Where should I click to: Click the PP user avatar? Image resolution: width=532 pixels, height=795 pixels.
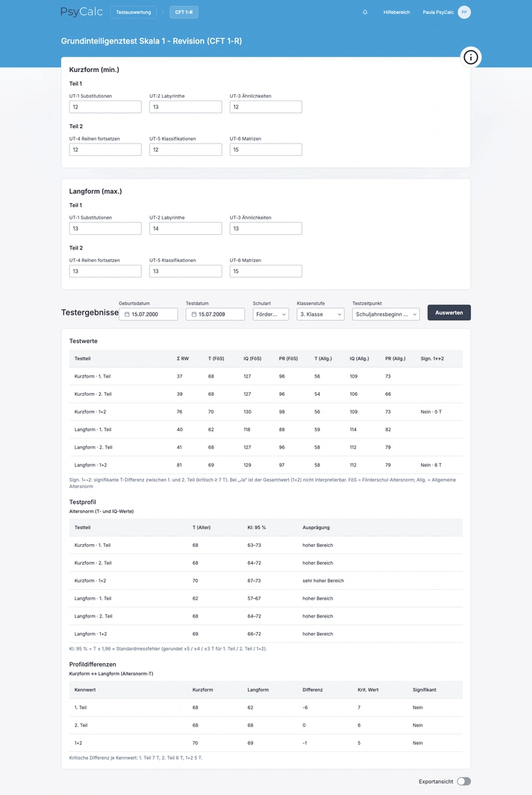464,12
